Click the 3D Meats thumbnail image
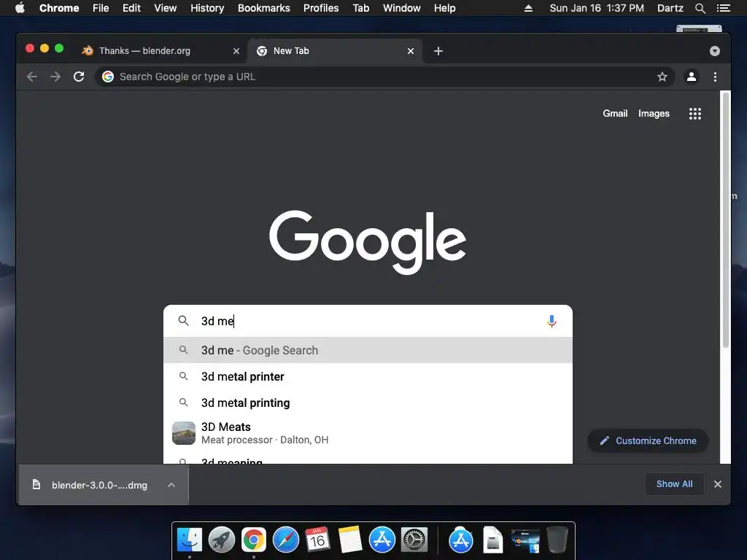747x560 pixels. coord(183,433)
